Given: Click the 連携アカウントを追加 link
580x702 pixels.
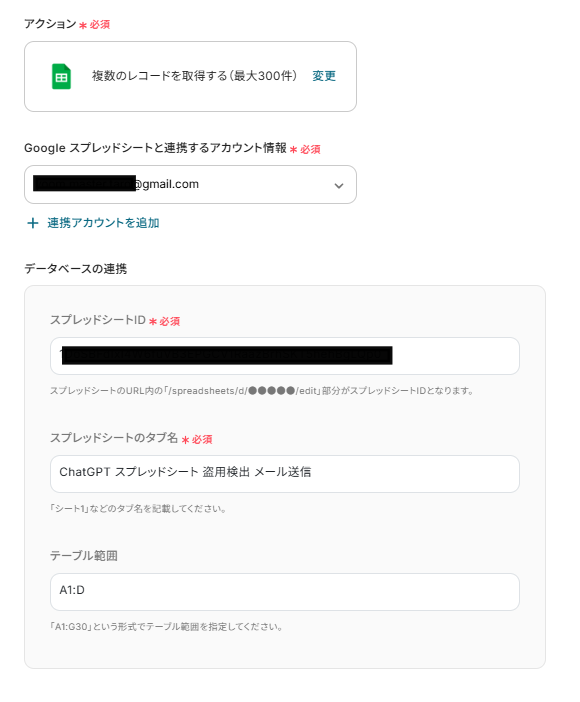Looking at the screenshot, I should 103,223.
